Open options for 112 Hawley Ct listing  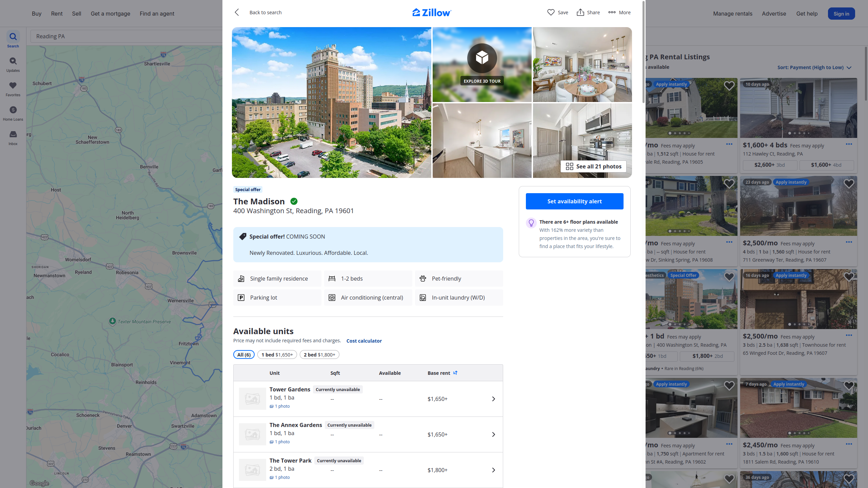[x=849, y=144]
